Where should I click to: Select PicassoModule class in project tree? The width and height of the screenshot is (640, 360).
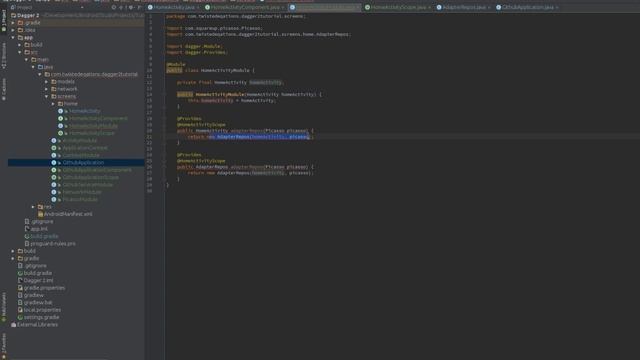click(x=80, y=199)
